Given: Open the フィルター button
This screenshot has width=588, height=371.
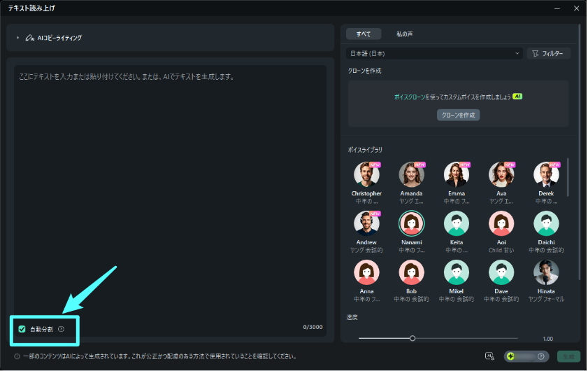Looking at the screenshot, I should [x=548, y=53].
